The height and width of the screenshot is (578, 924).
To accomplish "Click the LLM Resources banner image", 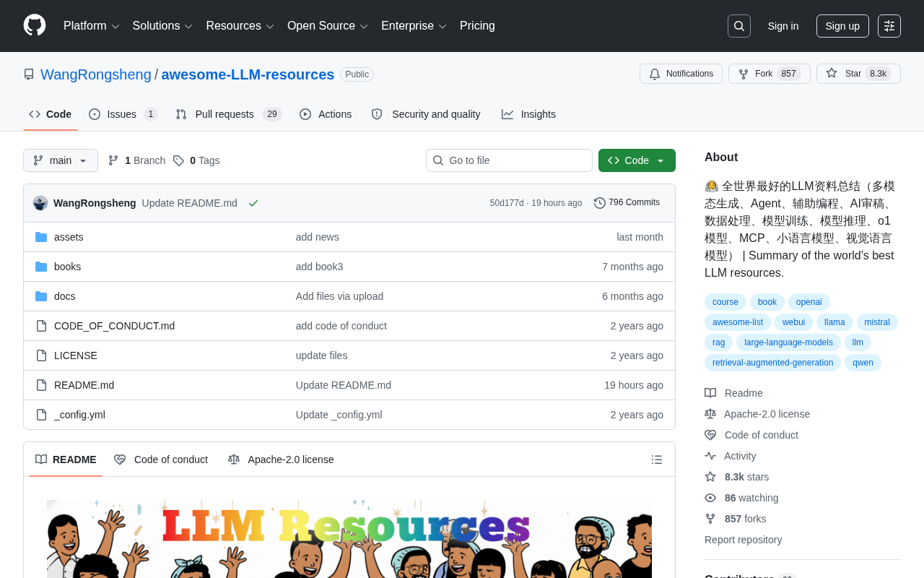I will tap(349, 539).
